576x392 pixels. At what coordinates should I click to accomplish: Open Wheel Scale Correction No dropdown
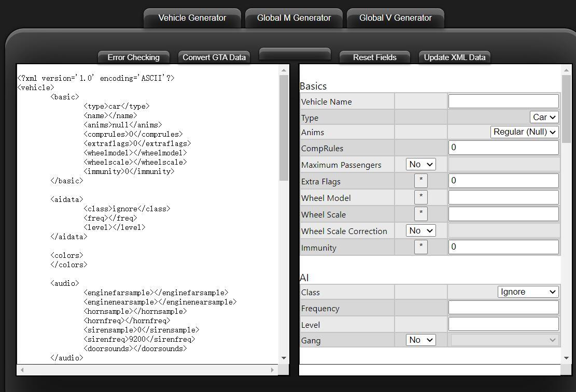pos(421,230)
